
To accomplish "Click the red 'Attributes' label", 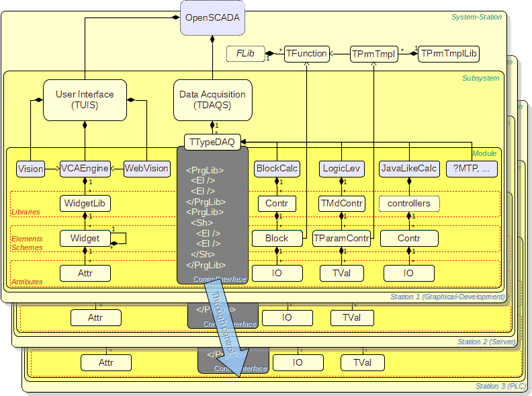I will coord(27,282).
